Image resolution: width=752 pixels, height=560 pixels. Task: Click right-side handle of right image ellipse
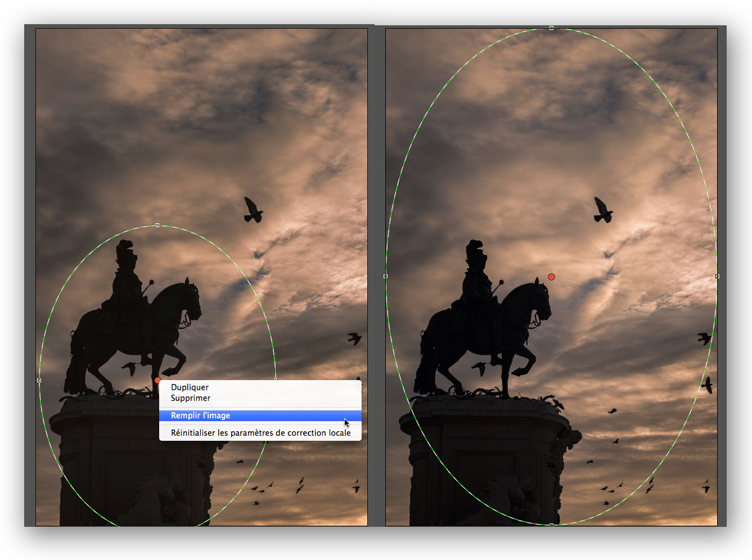point(717,276)
